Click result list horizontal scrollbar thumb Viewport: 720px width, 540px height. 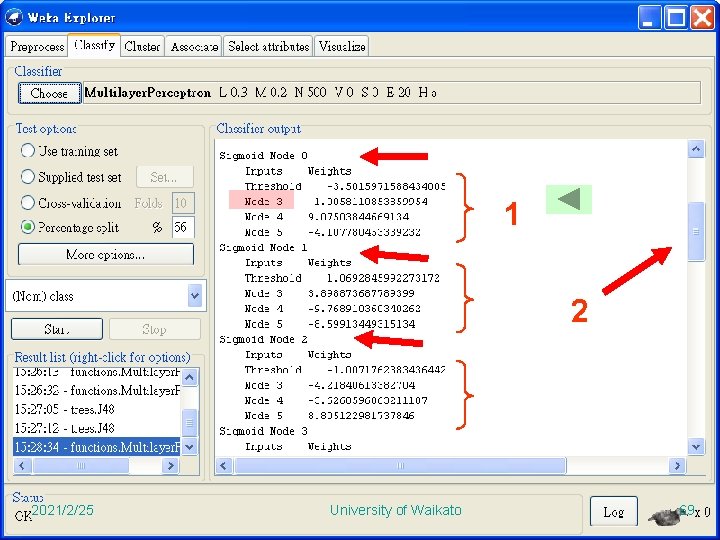pyautogui.click(x=81, y=466)
